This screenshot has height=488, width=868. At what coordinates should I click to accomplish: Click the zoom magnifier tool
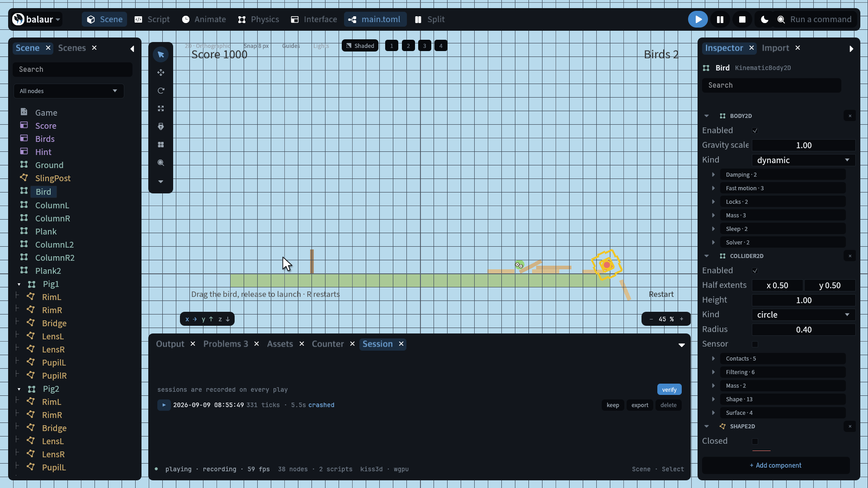click(x=160, y=163)
